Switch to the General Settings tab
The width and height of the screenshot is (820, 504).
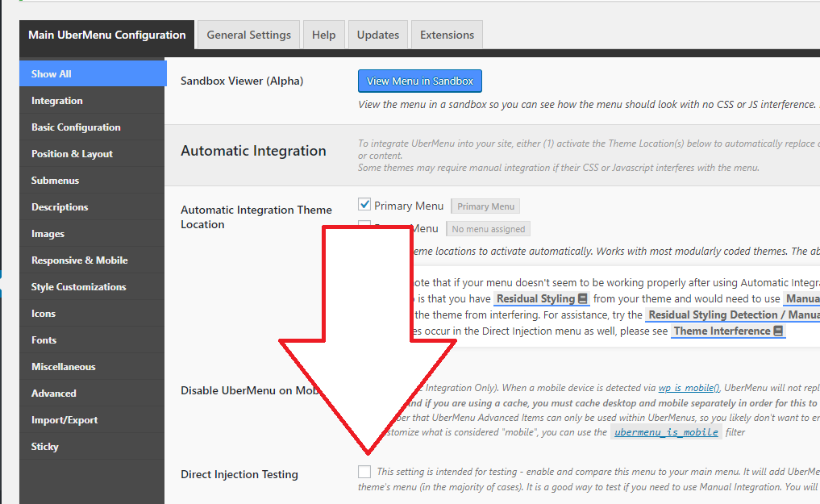248,35
